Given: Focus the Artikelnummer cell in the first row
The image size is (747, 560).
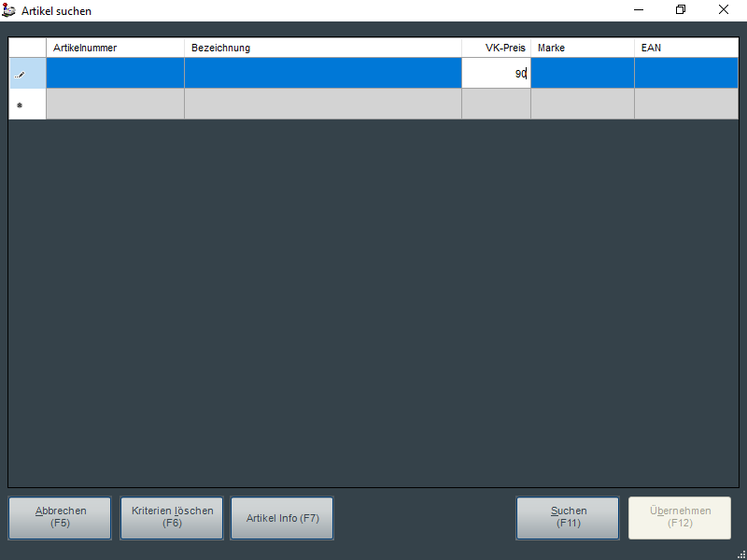Looking at the screenshot, I should tap(115, 74).
